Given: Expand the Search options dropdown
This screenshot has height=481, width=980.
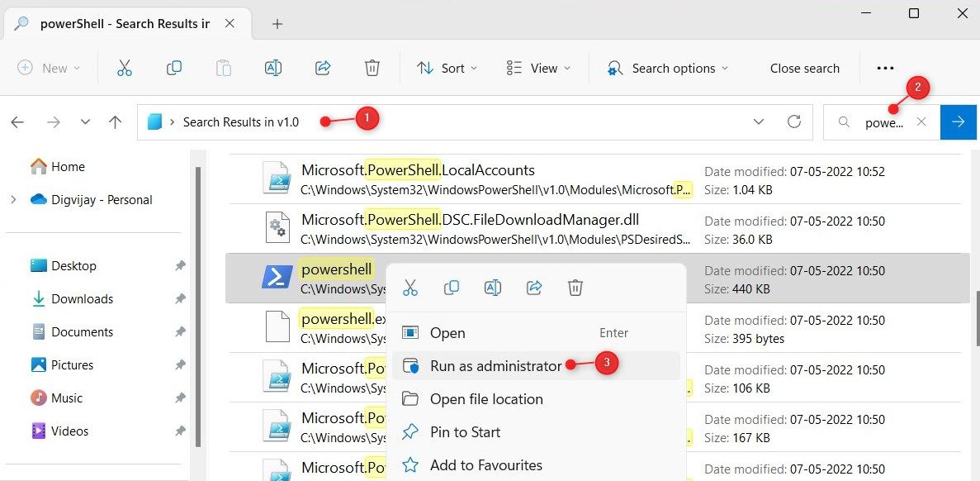Looking at the screenshot, I should pyautogui.click(x=667, y=68).
